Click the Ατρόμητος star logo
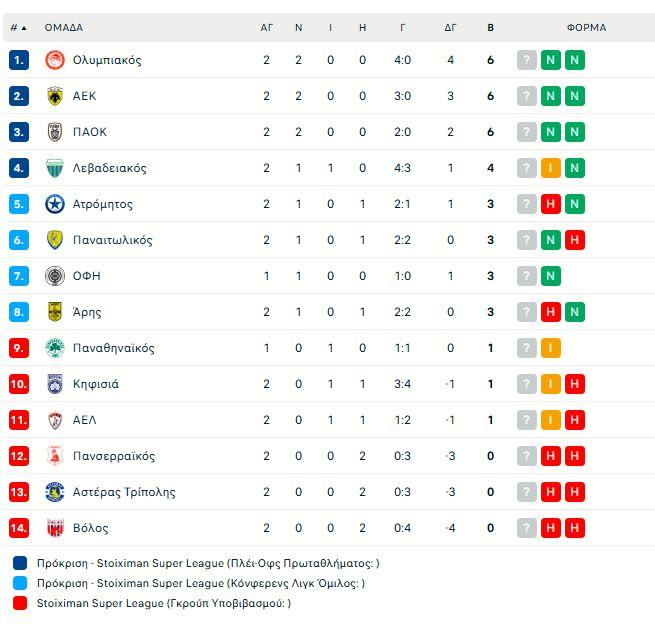 55,204
